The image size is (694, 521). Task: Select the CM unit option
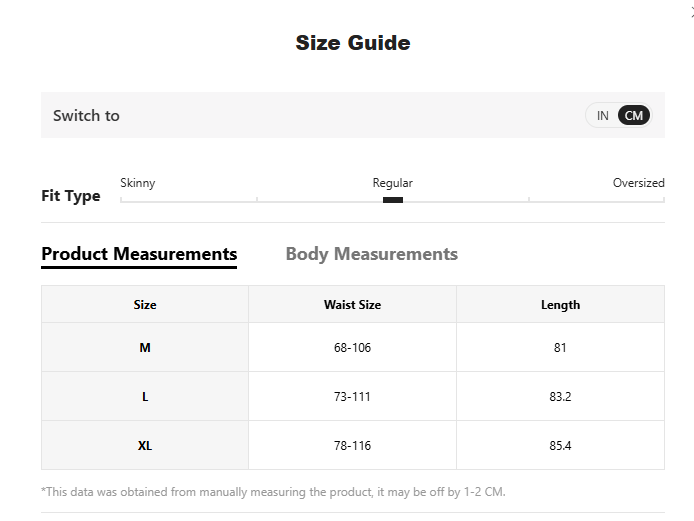tap(634, 116)
